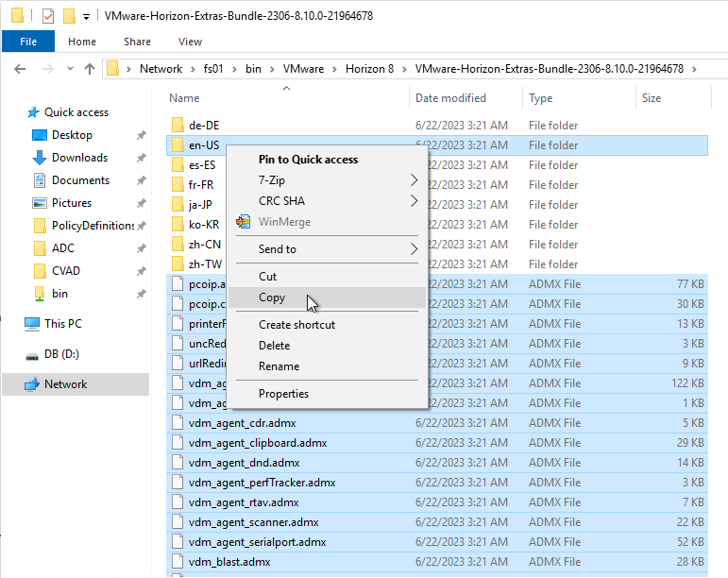Open the CRC SHA submenu

coord(327,201)
